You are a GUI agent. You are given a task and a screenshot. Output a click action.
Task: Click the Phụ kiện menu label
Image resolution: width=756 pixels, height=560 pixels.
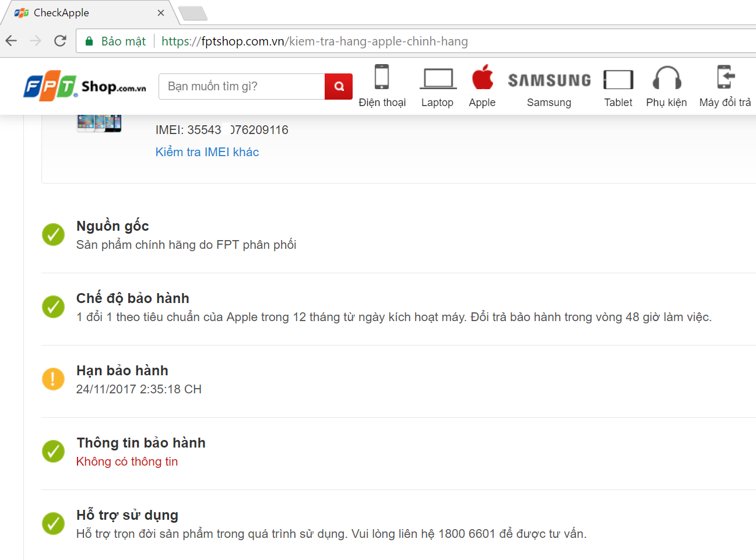click(x=666, y=103)
